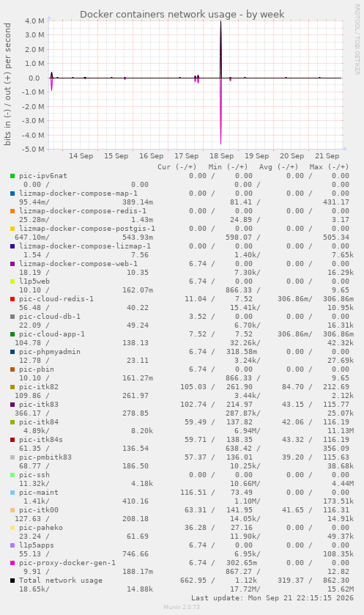Click the '18 Sep' x-axis date label

coord(222,156)
